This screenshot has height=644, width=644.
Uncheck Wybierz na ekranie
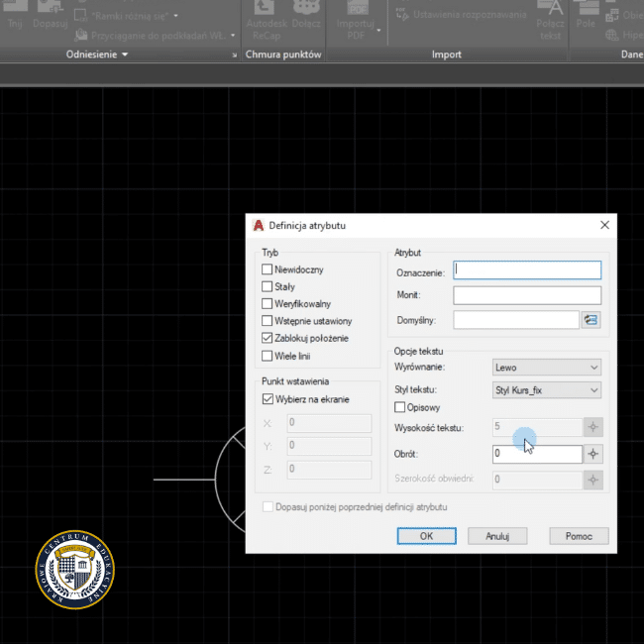(268, 399)
